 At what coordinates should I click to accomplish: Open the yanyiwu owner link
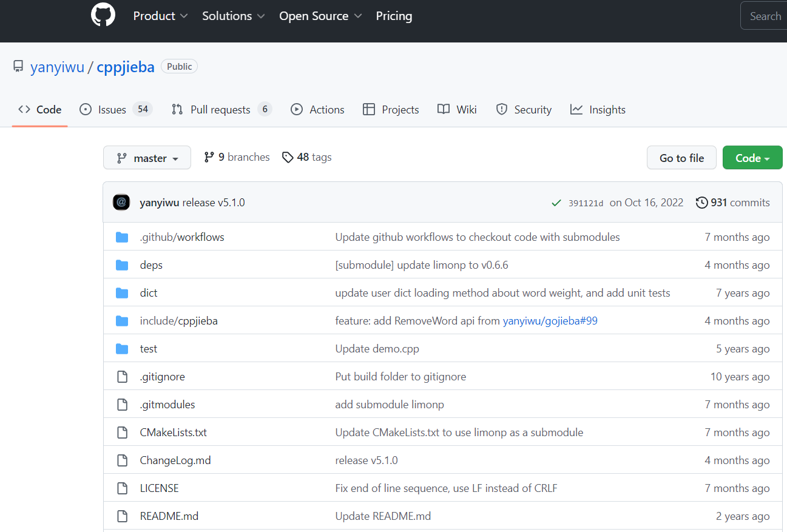coord(57,67)
